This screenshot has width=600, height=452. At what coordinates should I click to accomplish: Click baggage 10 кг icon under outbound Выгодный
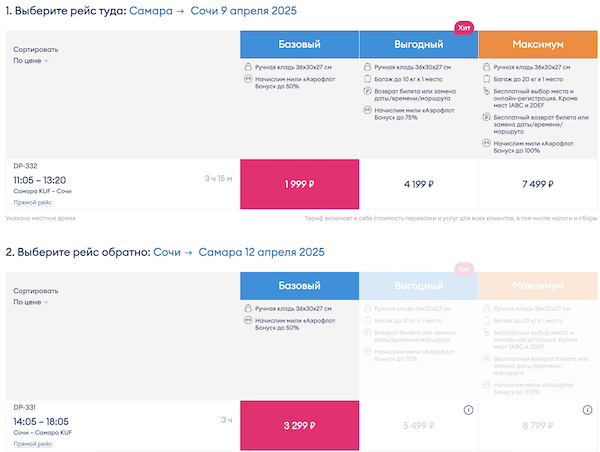(366, 78)
